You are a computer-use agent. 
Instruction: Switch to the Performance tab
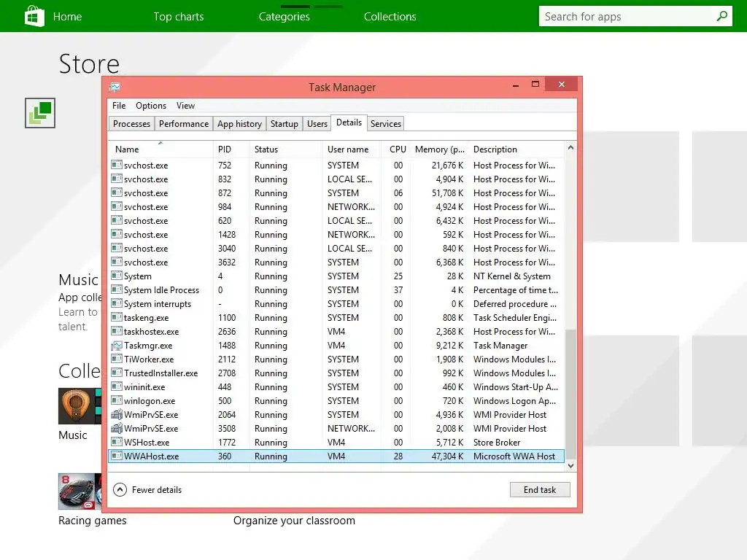(184, 124)
